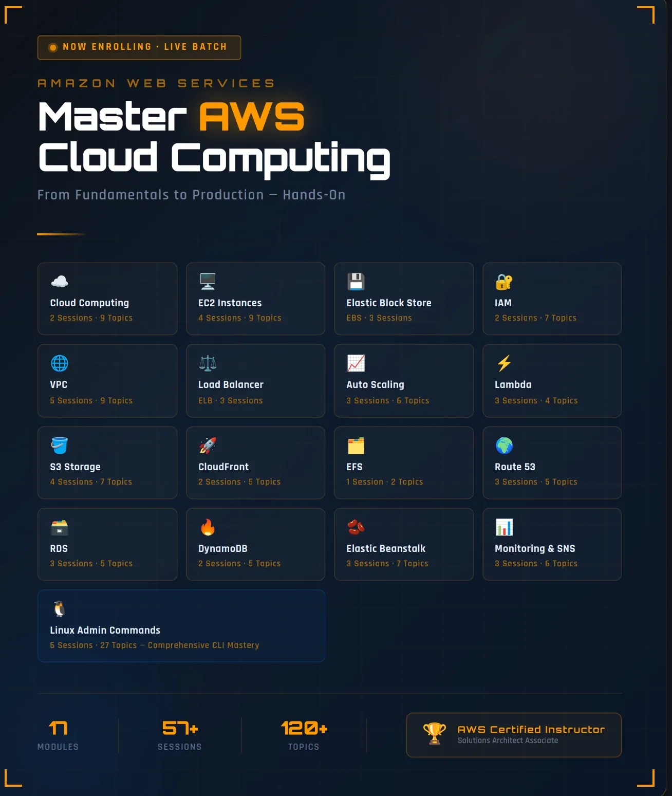Click the rocket icon for CloudFront
This screenshot has width=672, height=796.
(x=208, y=446)
